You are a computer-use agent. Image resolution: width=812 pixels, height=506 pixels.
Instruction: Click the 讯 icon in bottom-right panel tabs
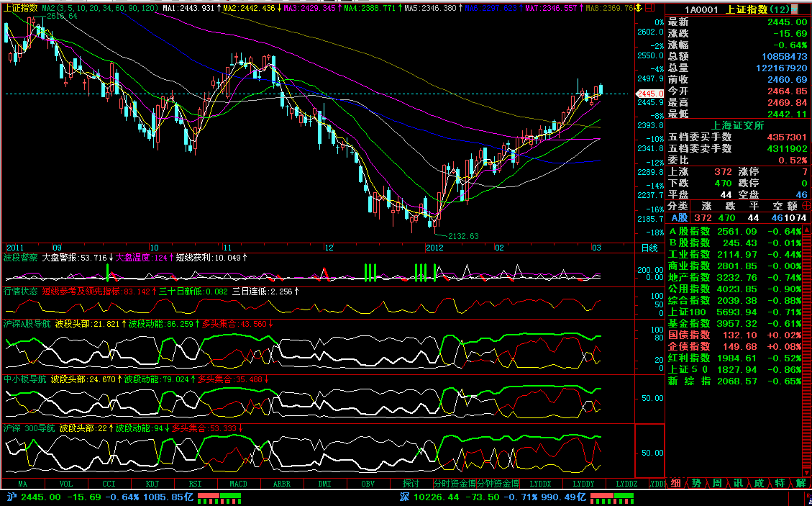point(738,483)
